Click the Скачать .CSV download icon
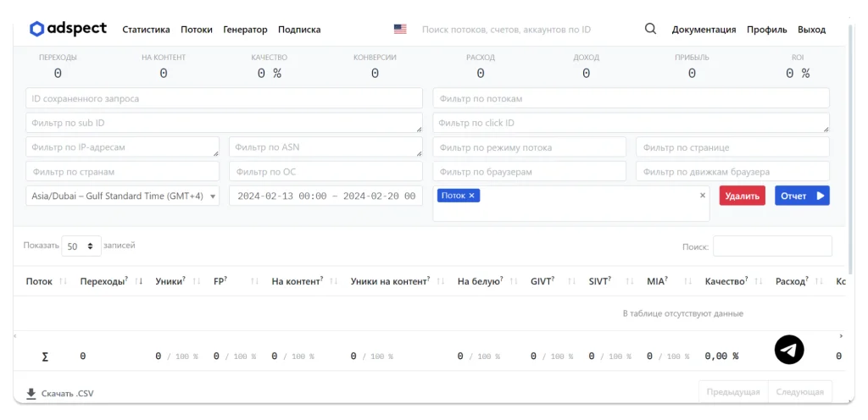 [x=31, y=394]
